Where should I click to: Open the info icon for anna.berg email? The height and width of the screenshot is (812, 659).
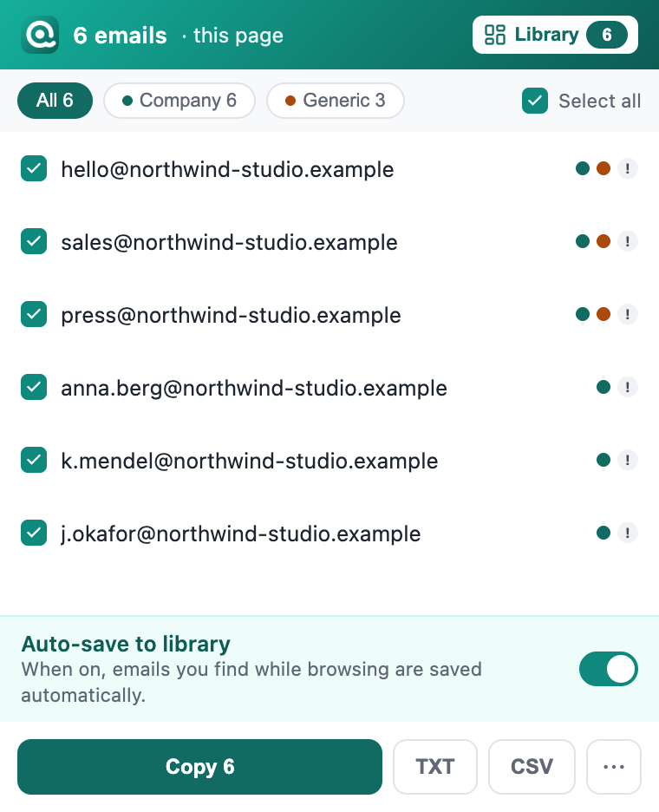tap(628, 387)
